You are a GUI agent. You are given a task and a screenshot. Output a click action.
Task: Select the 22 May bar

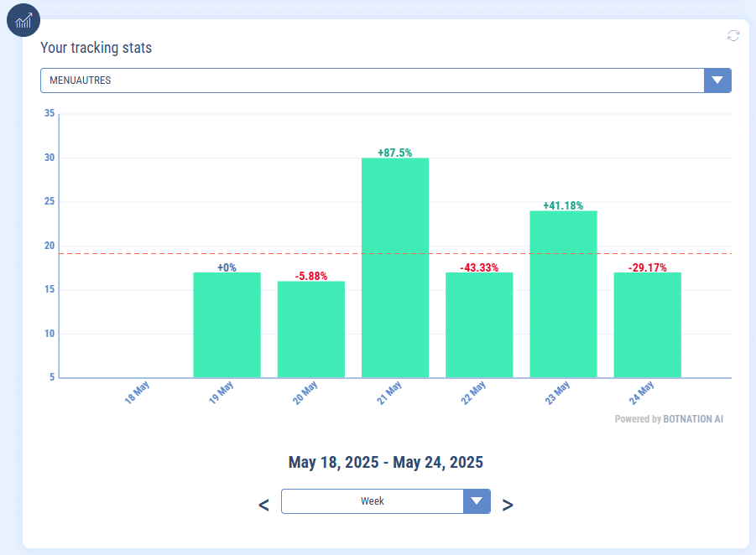pos(479,325)
